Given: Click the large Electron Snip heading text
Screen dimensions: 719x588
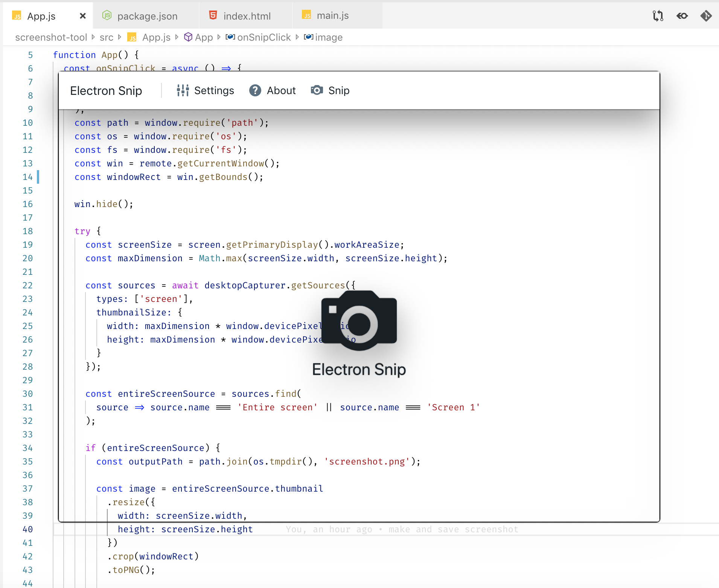Looking at the screenshot, I should point(359,369).
